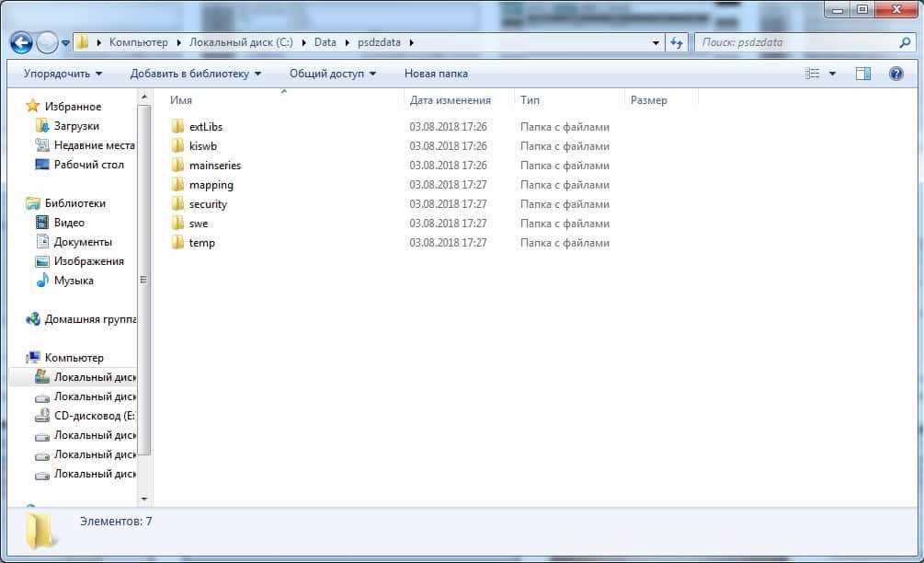The width and height of the screenshot is (924, 563).
Task: Change view with the view icon
Action: [812, 74]
